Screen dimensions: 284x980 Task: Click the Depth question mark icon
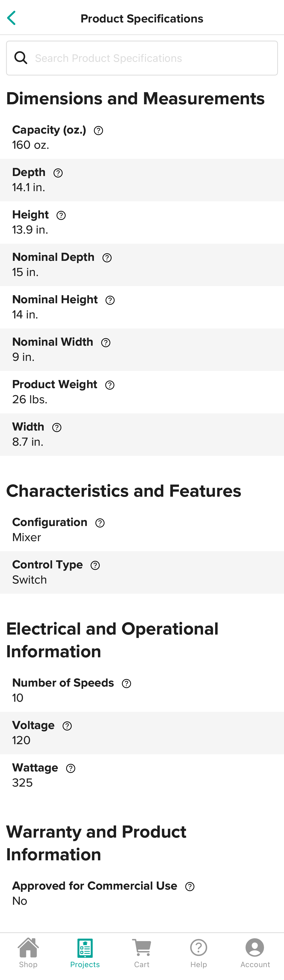pos(58,173)
